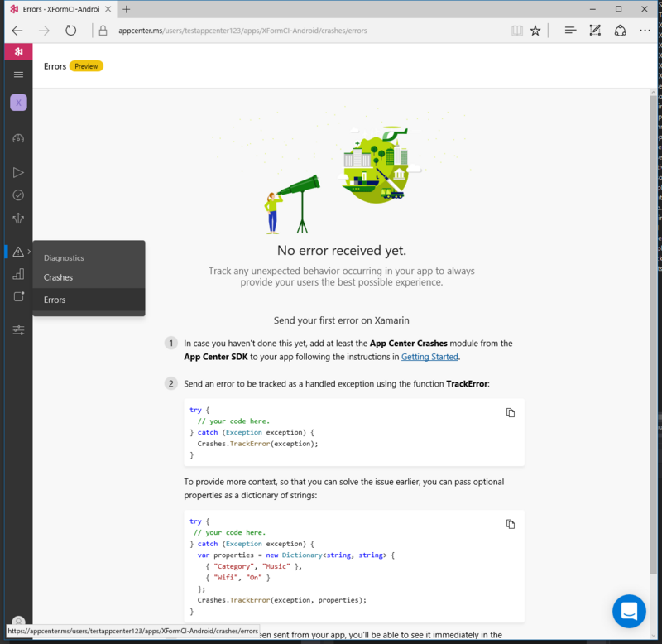
Task: Copy the first TrackError code snippet
Action: [x=511, y=412]
